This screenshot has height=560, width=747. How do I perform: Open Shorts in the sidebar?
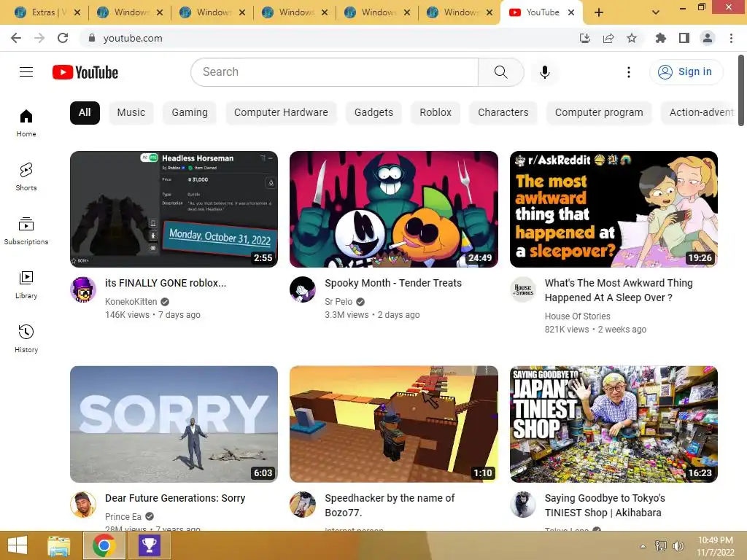pos(26,176)
